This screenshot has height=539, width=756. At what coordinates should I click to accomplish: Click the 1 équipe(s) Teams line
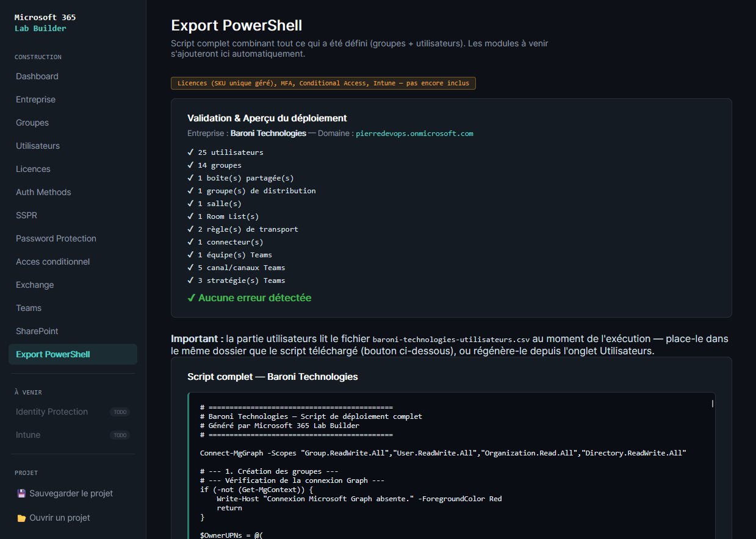[230, 255]
